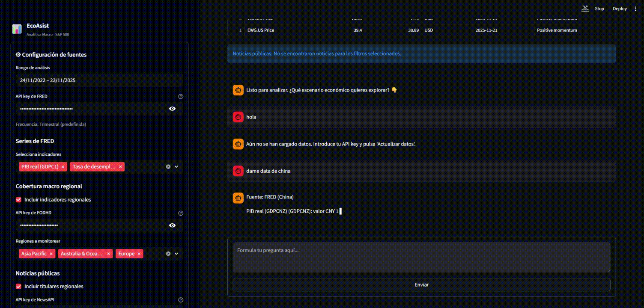The image size is (644, 308).
Task: Click the '2025-11-21' date cell in EWG row
Action: [504, 30]
